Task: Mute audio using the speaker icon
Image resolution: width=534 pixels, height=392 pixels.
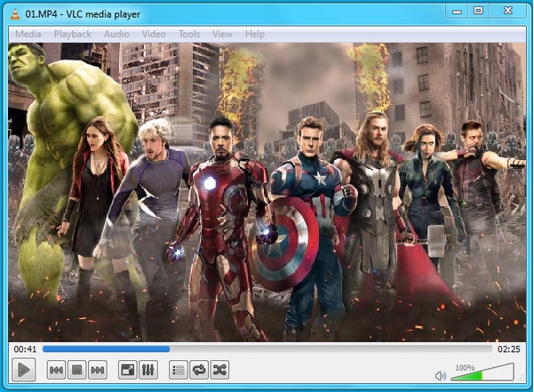Action: pos(441,376)
